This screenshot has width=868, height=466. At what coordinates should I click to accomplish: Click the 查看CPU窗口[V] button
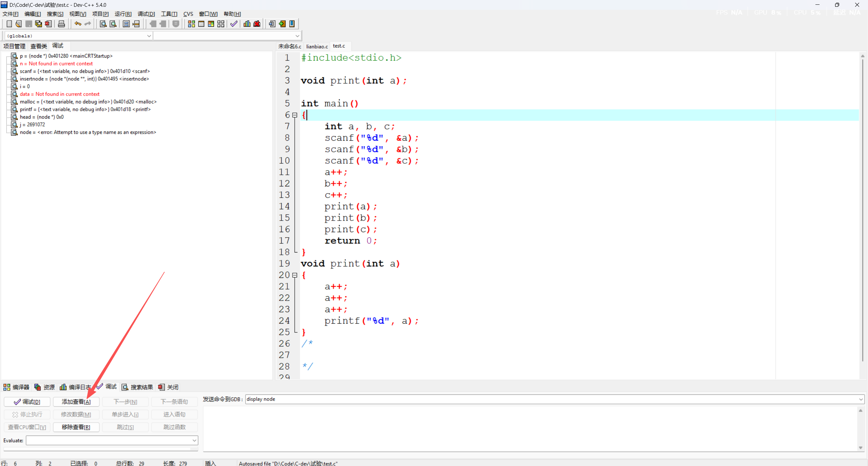(27, 427)
